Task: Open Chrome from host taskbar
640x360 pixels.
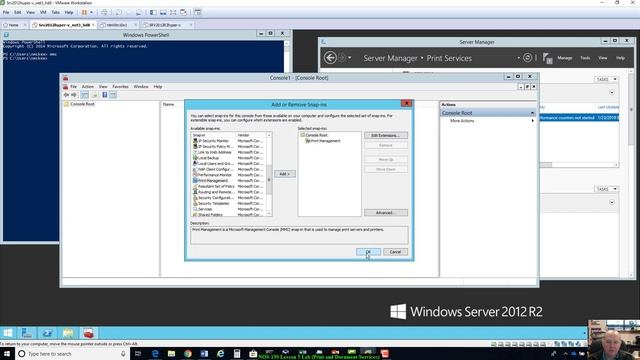Action: click(x=187, y=354)
